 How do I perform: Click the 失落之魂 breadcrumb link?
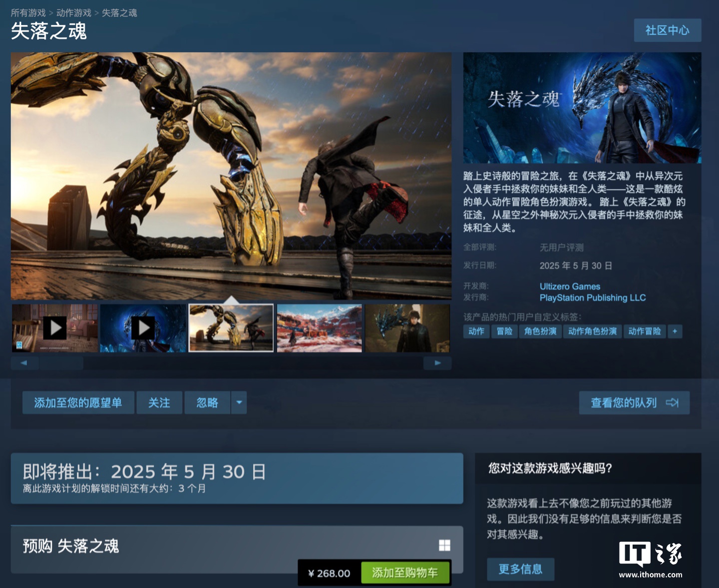coord(119,13)
